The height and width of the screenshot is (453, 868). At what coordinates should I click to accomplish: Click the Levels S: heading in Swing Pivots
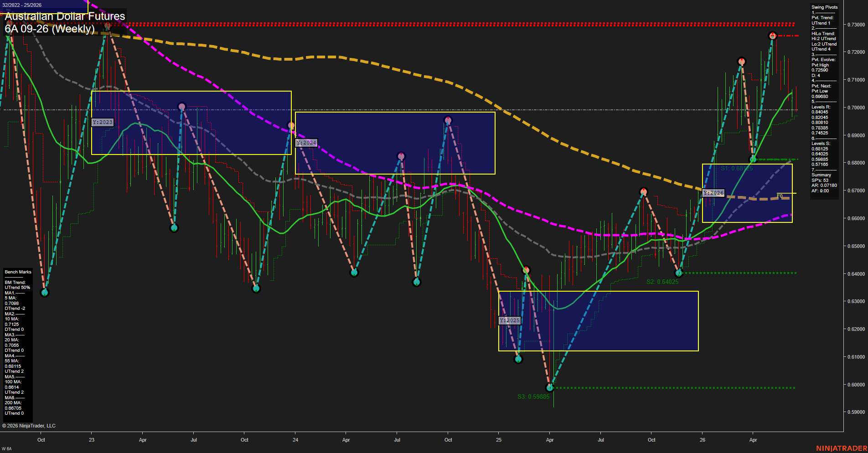tap(821, 144)
